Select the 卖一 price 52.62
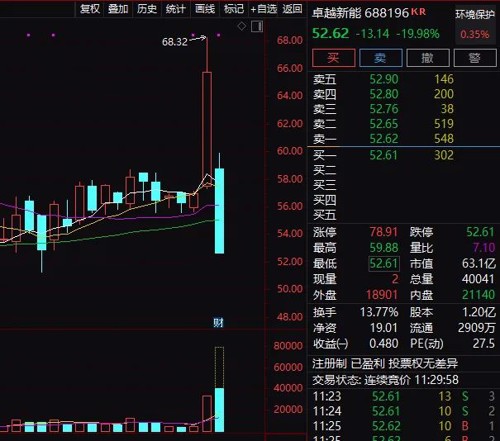The height and width of the screenshot is (441, 500). [x=384, y=139]
